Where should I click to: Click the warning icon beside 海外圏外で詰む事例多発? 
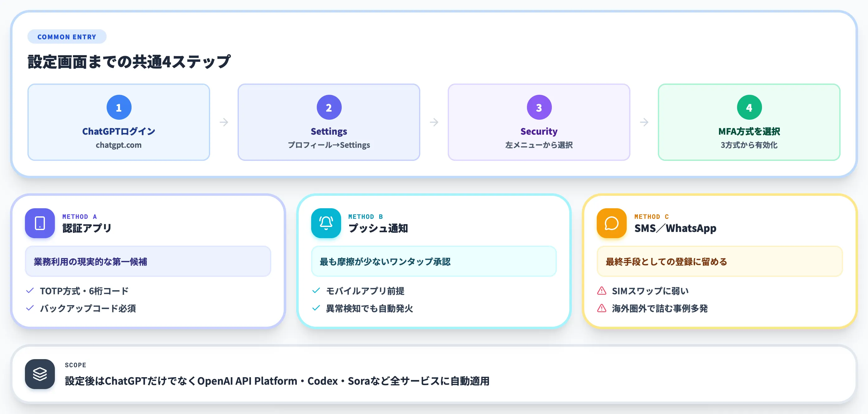[601, 308]
